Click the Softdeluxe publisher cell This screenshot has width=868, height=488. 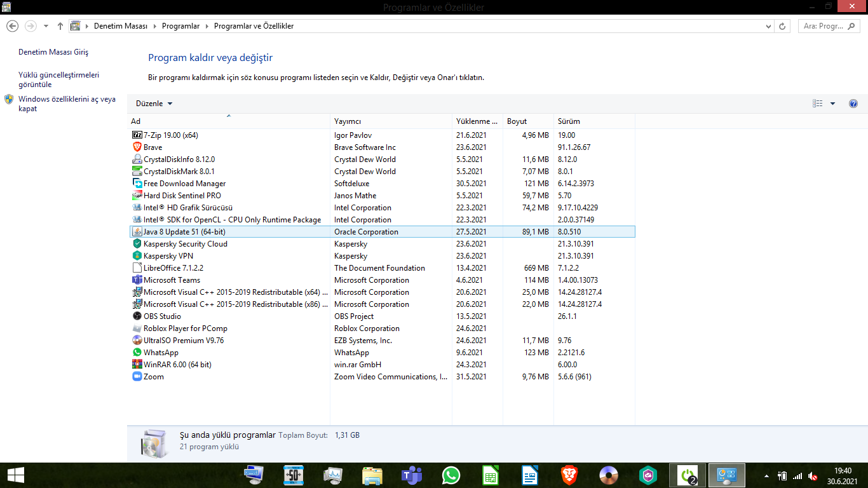pos(351,183)
